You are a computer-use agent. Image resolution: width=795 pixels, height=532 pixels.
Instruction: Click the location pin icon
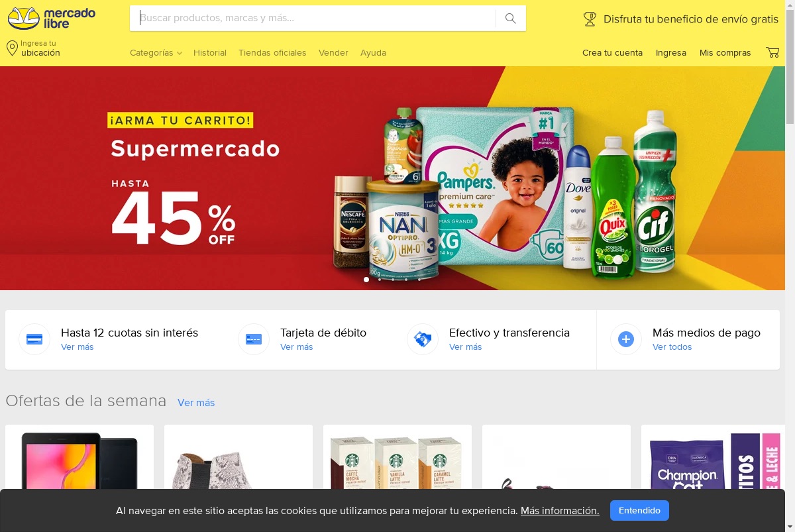12,48
